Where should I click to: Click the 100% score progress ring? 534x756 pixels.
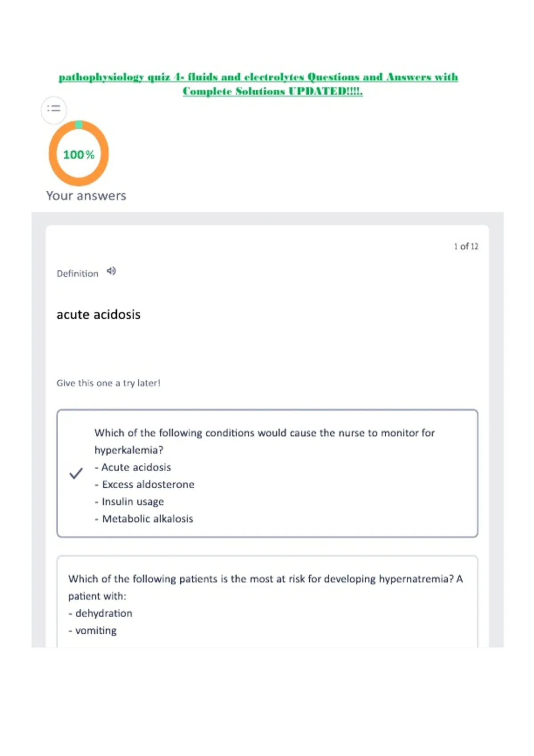tap(79, 153)
